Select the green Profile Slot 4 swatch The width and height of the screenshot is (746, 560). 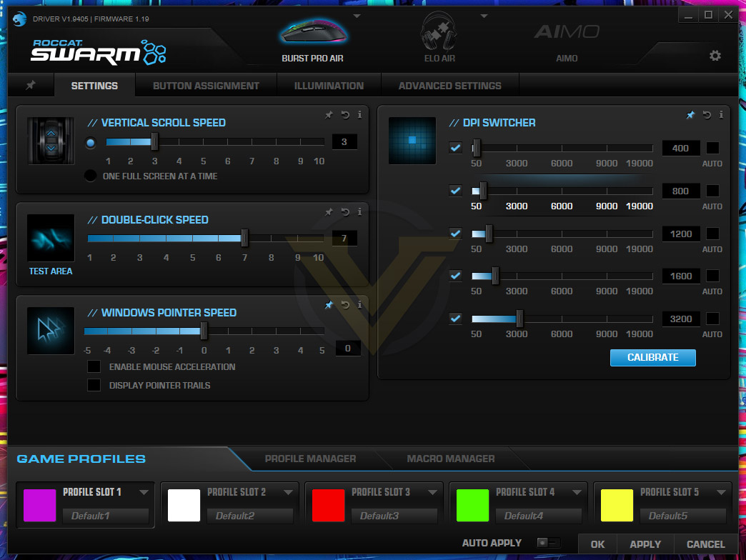472,505
